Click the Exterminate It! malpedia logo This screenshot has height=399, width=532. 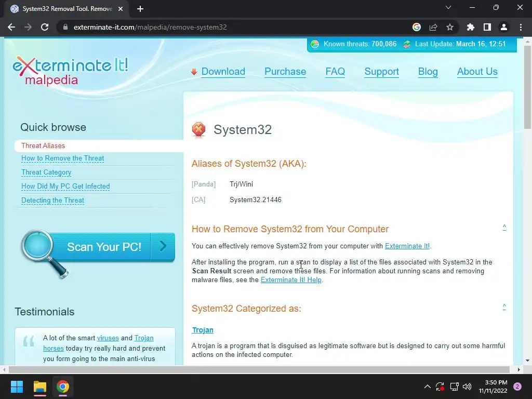click(x=70, y=71)
